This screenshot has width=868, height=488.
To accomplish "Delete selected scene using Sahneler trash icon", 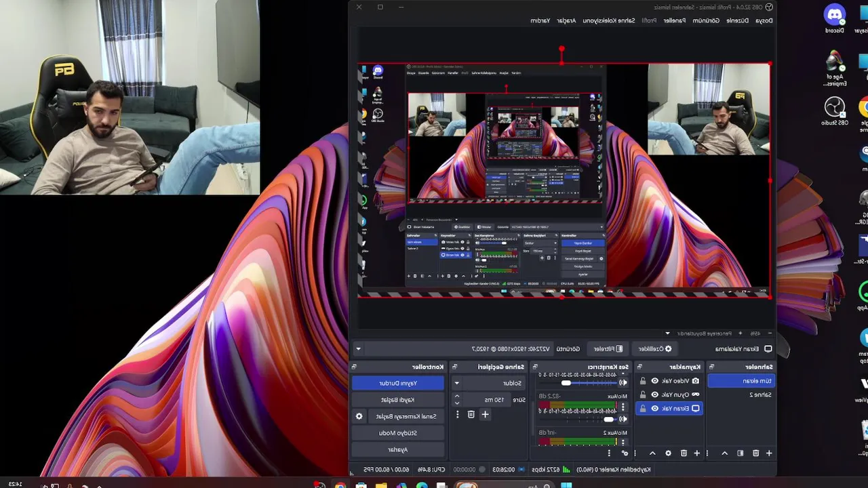I will pyautogui.click(x=755, y=453).
